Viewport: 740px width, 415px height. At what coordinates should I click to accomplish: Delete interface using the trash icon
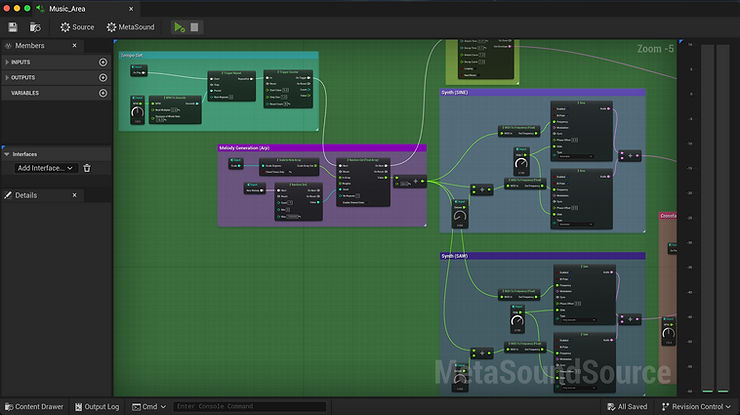pyautogui.click(x=87, y=168)
